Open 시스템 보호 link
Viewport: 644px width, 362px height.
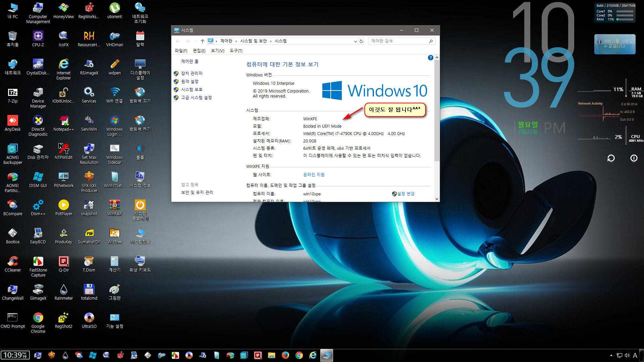pos(192,89)
